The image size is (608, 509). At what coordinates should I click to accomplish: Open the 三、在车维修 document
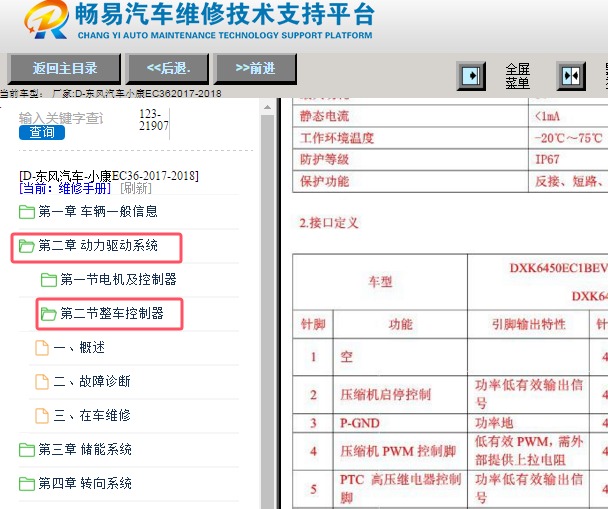92,416
